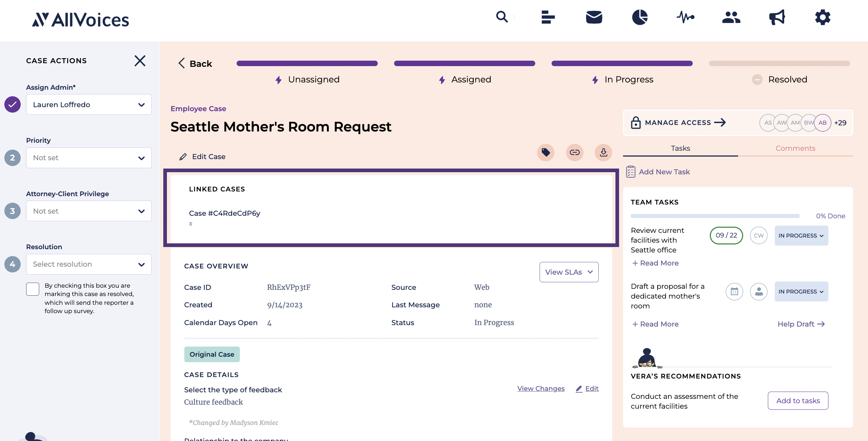This screenshot has width=868, height=441.
Task: Select the Unassigned status step
Action: 307,80
